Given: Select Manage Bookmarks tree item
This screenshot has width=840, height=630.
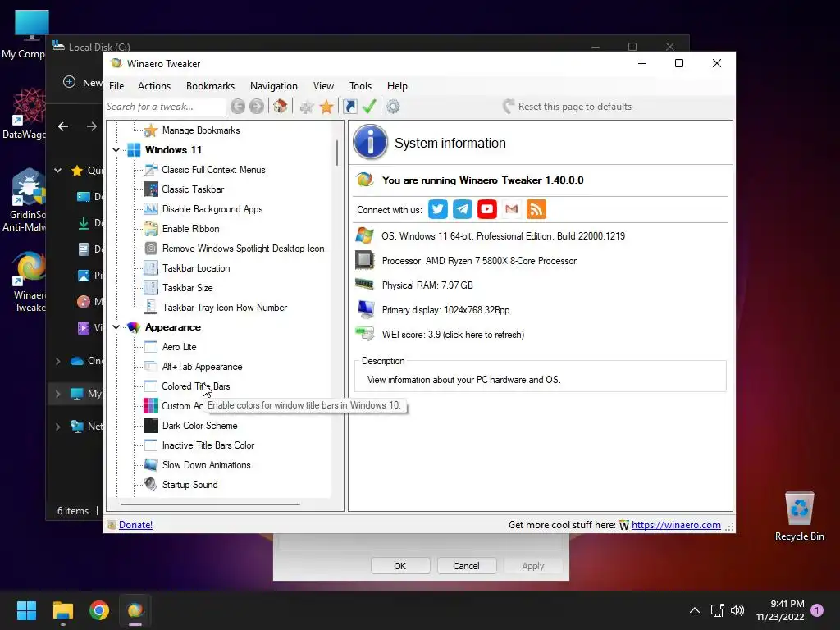Looking at the screenshot, I should pyautogui.click(x=201, y=130).
